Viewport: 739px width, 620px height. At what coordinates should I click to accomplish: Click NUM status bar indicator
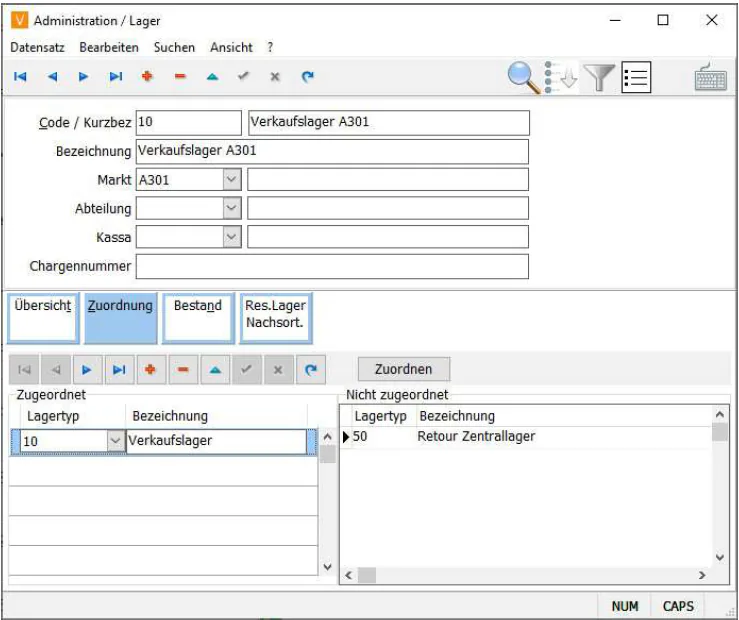(625, 606)
